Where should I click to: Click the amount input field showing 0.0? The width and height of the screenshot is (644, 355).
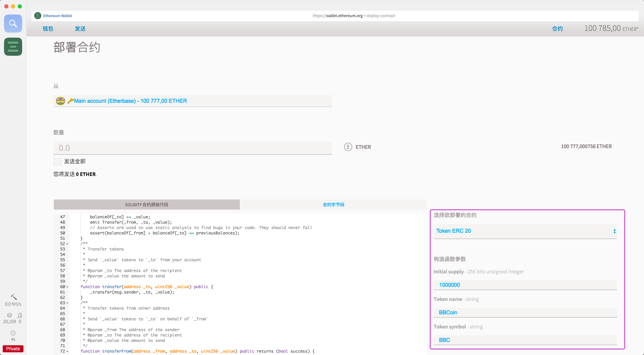(x=193, y=148)
